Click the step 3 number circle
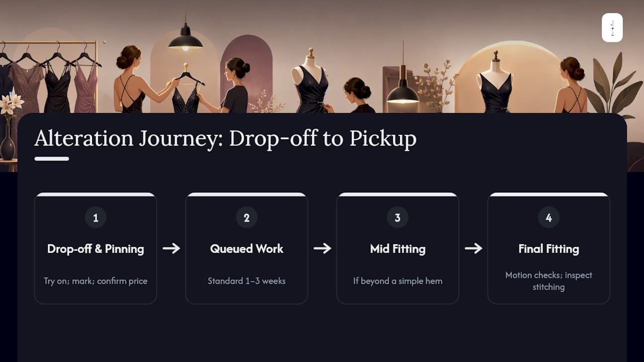This screenshot has width=644, height=362. click(397, 218)
